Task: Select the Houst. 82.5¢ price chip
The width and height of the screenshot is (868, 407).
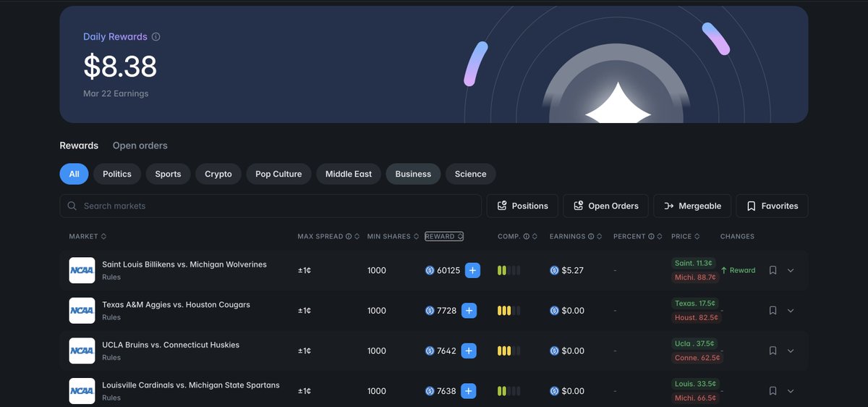Action: click(x=697, y=318)
